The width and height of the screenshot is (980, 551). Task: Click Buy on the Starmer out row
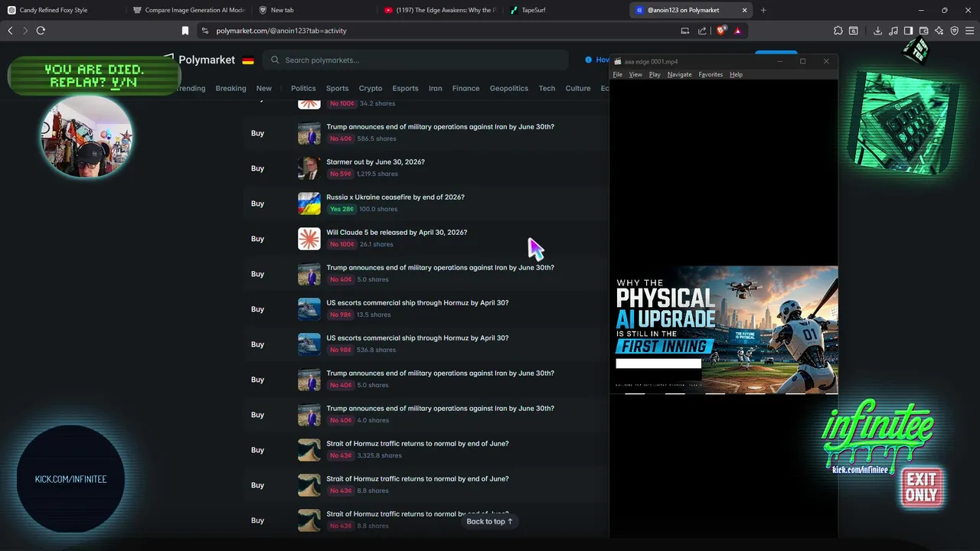(257, 168)
